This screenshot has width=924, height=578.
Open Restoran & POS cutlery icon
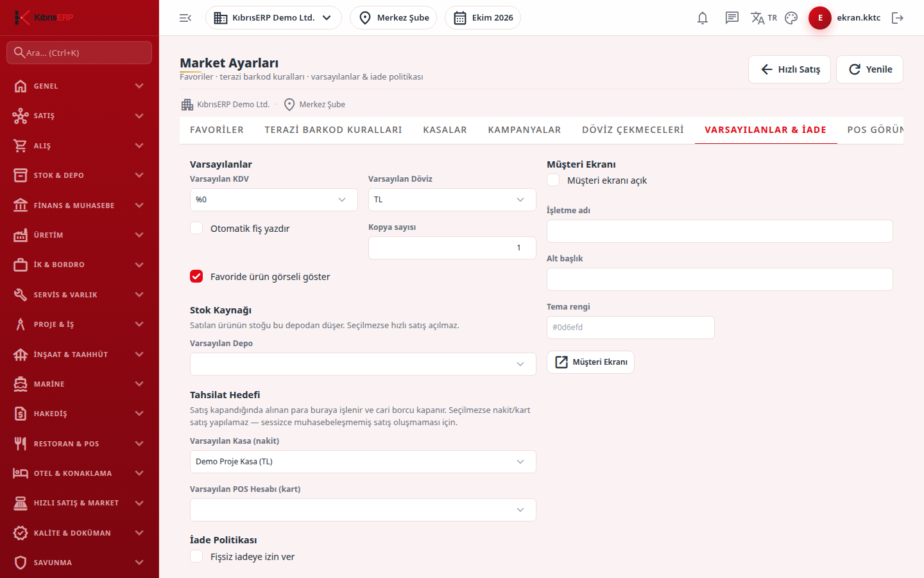(21, 444)
